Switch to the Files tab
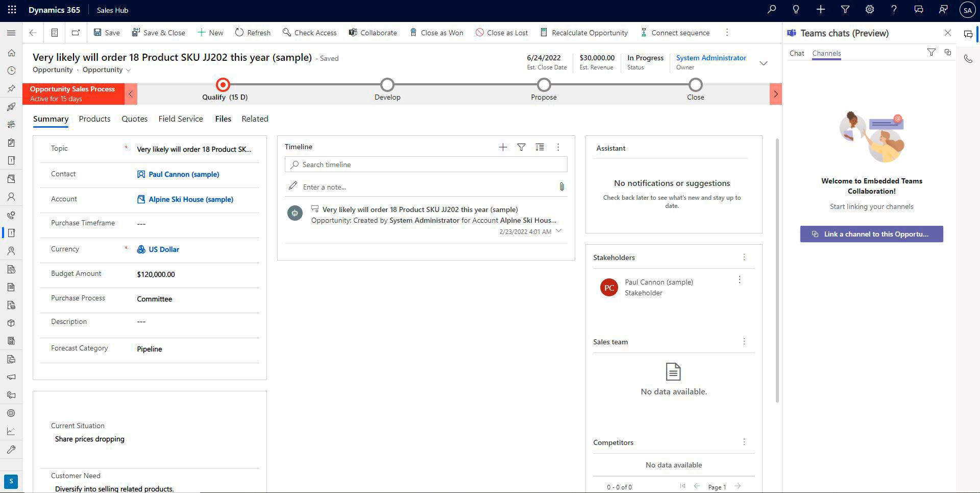The height and width of the screenshot is (493, 980). (223, 119)
